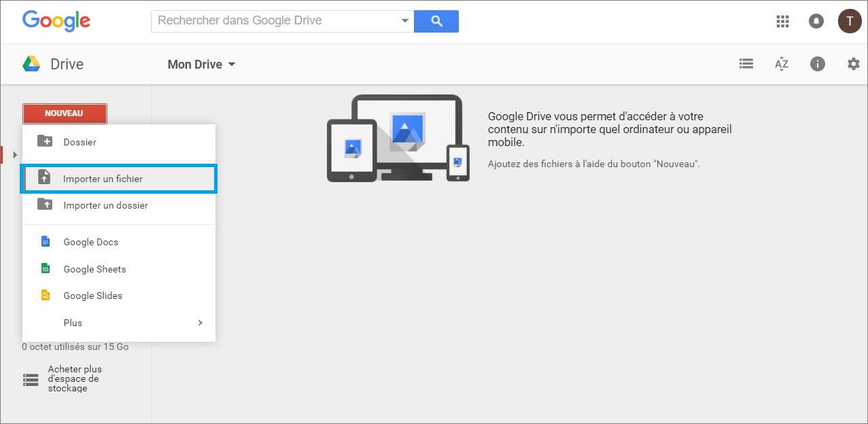Click the Drive triangle logo
The image size is (868, 424).
click(x=30, y=63)
